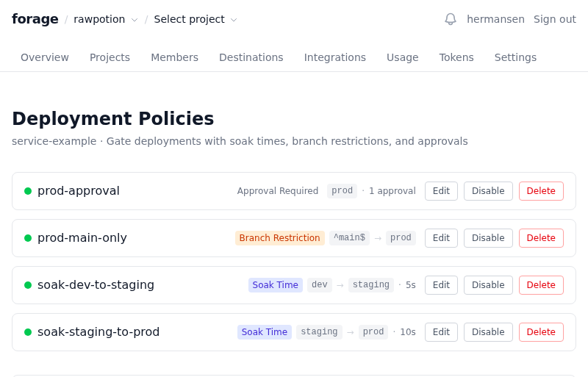The width and height of the screenshot is (588, 377).
Task: Edit the prod-main-only policy
Action: click(x=441, y=238)
